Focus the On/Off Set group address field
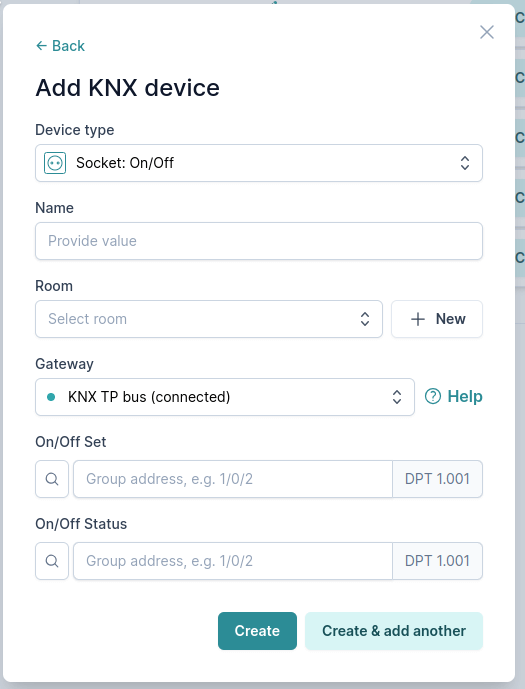Screen dimensions: 525x689 pos(233,479)
